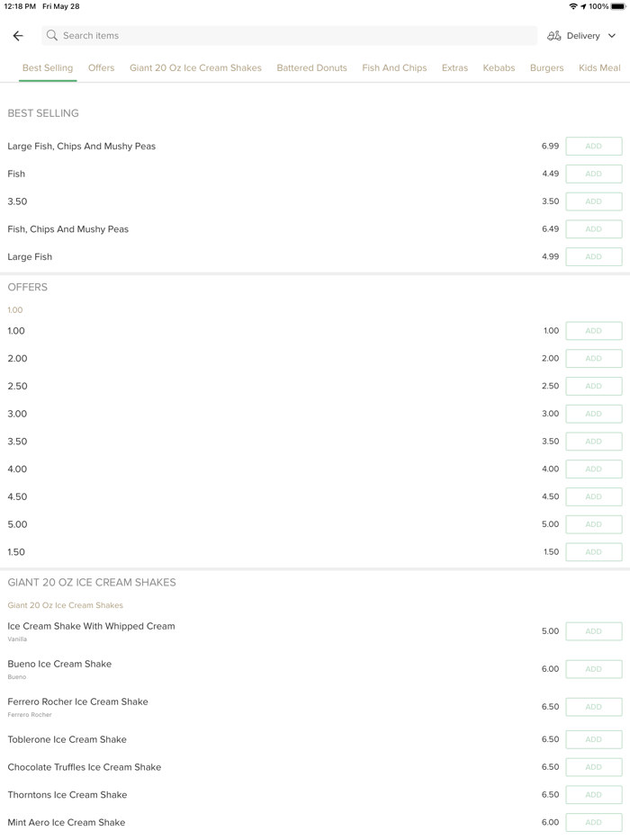Add the 5.00 offer item

(x=593, y=524)
